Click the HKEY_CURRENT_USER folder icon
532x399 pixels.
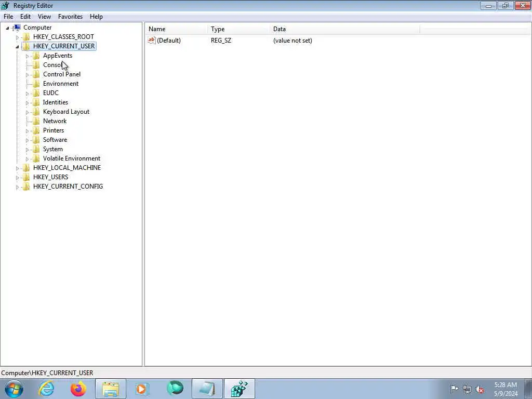pos(26,46)
